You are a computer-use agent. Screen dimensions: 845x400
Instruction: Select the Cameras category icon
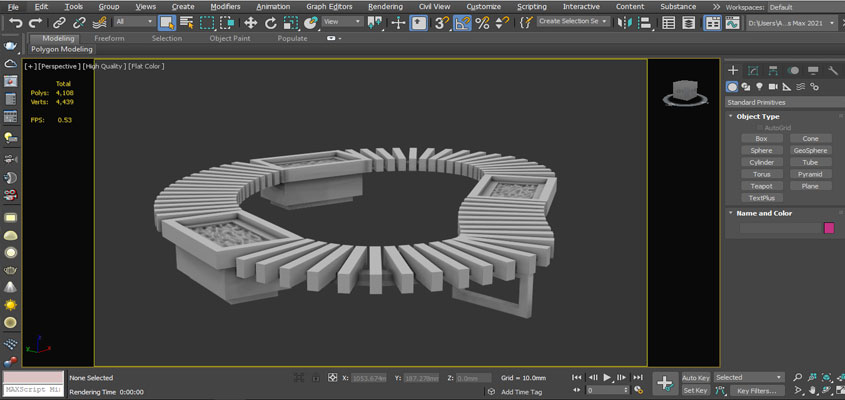point(773,87)
